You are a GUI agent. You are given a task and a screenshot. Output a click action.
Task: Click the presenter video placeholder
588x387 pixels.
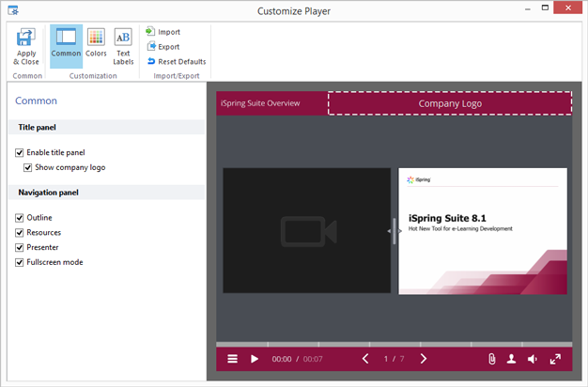point(307,230)
